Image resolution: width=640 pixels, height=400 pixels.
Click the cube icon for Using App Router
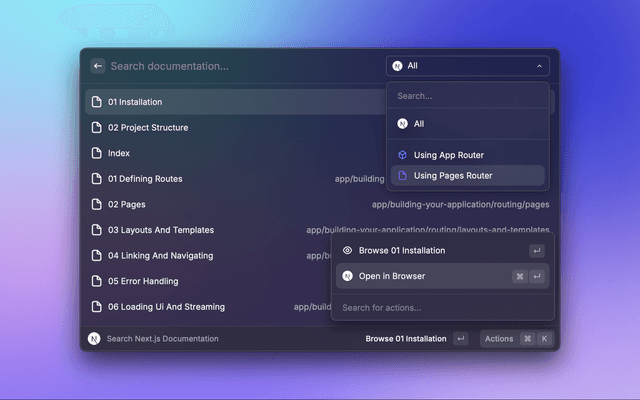click(402, 154)
